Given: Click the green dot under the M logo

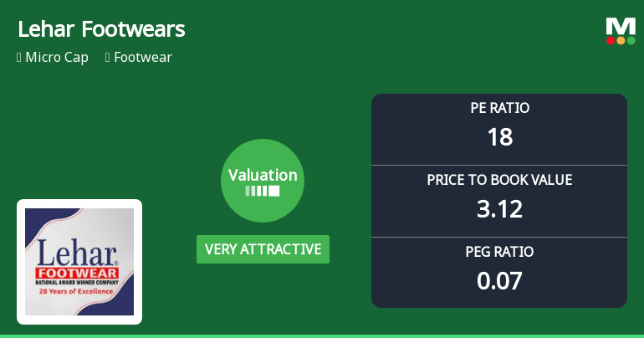Looking at the screenshot, I should (x=631, y=40).
